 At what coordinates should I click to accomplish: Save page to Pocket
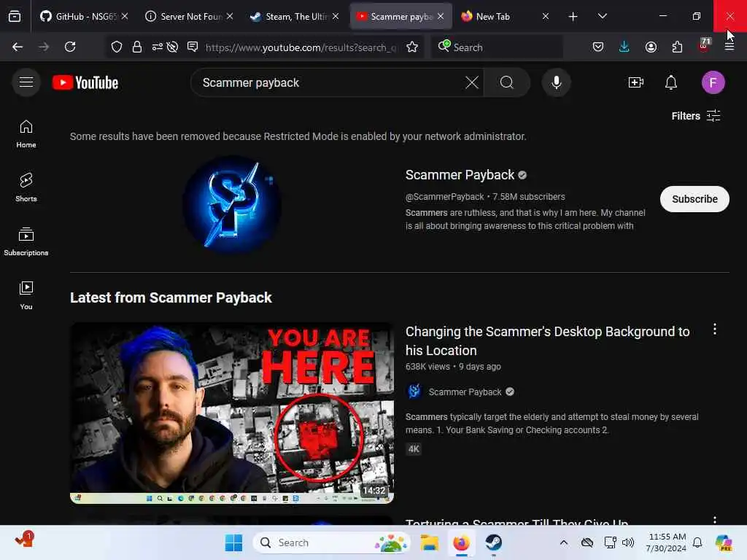[598, 47]
